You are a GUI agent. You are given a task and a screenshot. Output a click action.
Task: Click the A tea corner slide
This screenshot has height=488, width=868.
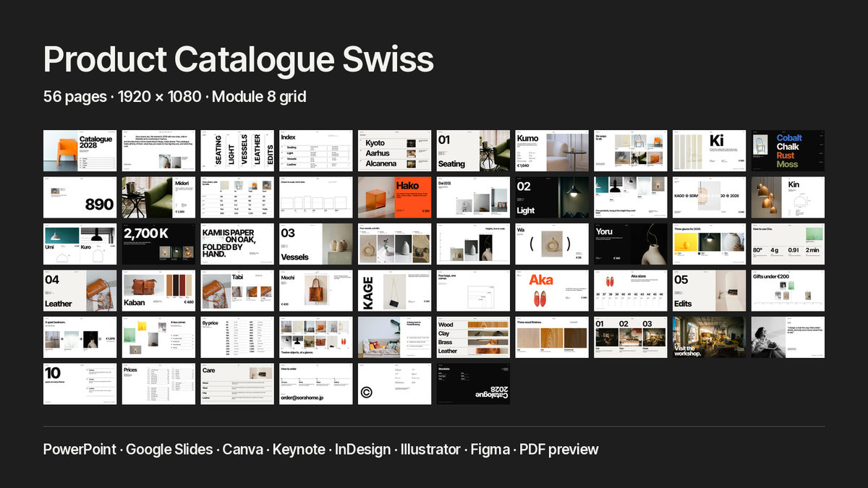coord(158,337)
